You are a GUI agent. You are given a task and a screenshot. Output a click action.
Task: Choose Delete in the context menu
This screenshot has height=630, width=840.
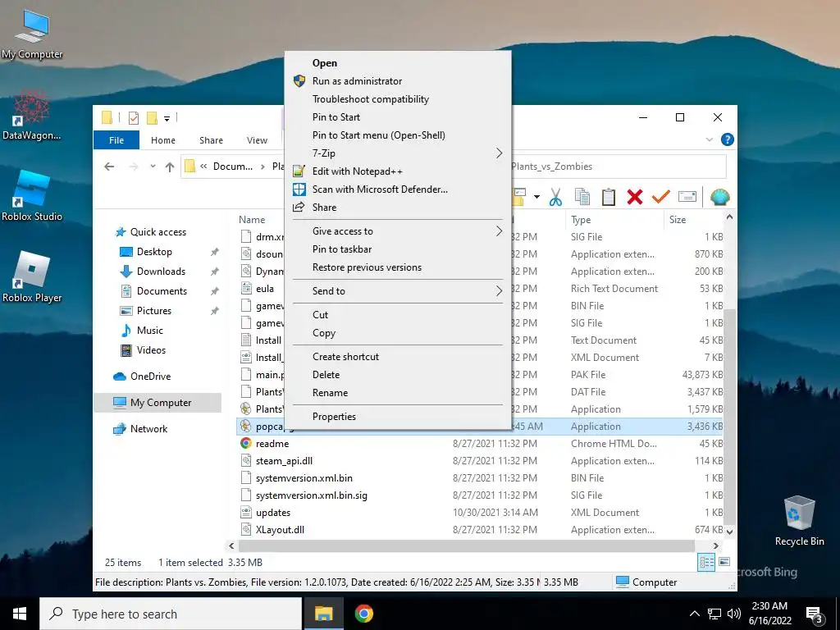326,374
